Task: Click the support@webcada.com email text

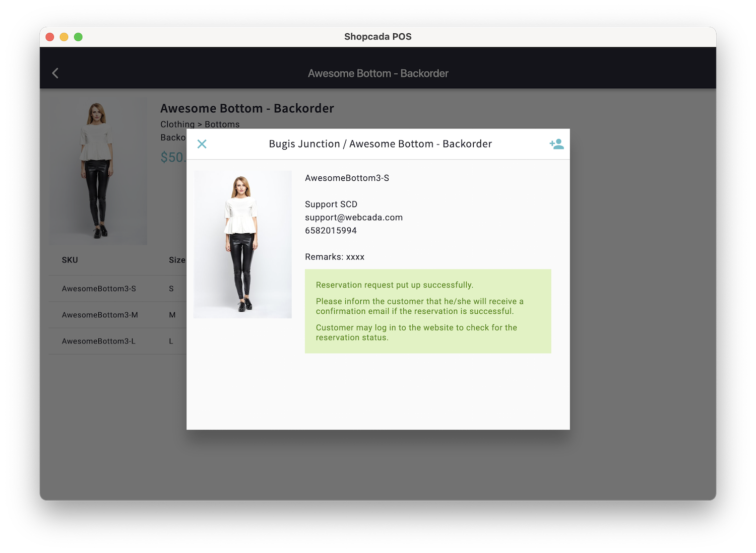Action: (x=354, y=217)
